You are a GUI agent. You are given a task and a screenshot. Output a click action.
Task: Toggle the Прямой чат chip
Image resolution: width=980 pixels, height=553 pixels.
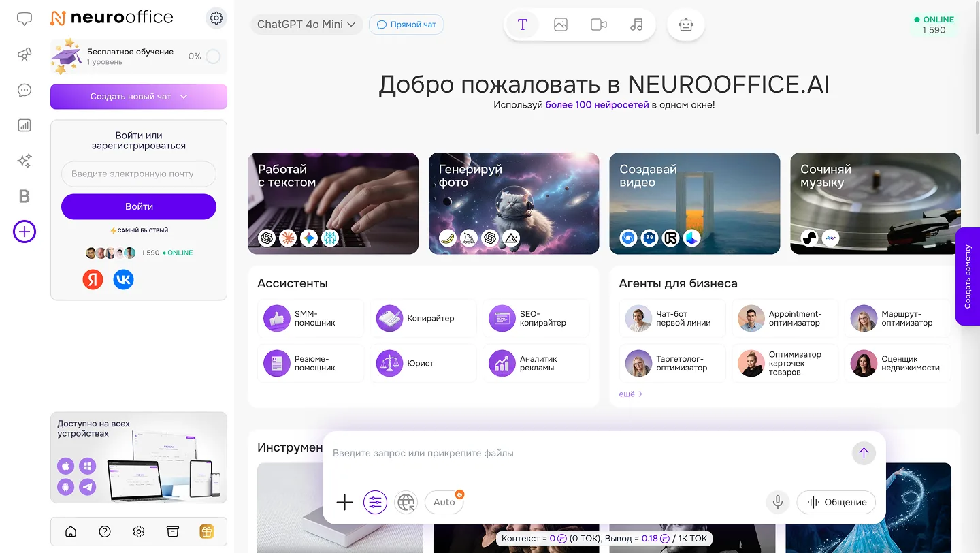pos(406,25)
